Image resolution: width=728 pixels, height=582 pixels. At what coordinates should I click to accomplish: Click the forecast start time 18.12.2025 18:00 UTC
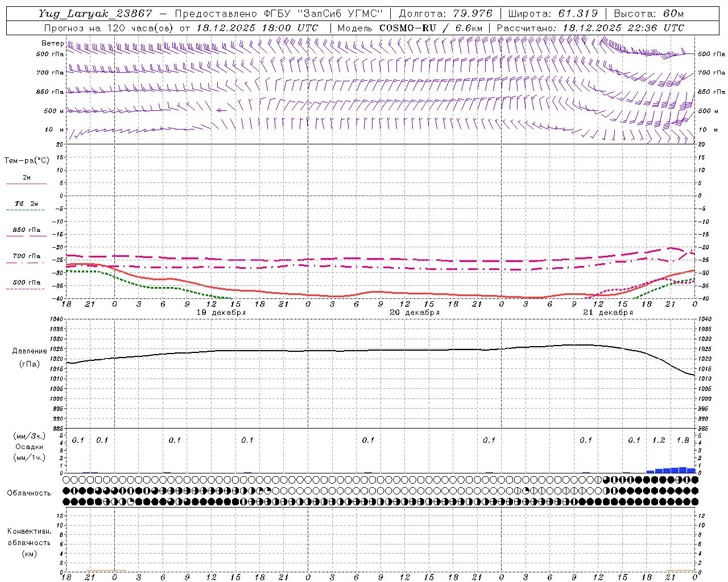[257, 28]
